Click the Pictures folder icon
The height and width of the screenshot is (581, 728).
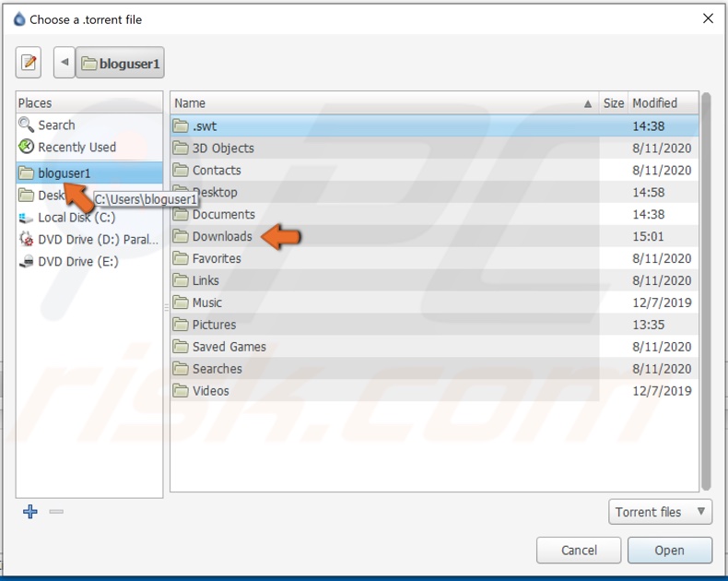181,325
